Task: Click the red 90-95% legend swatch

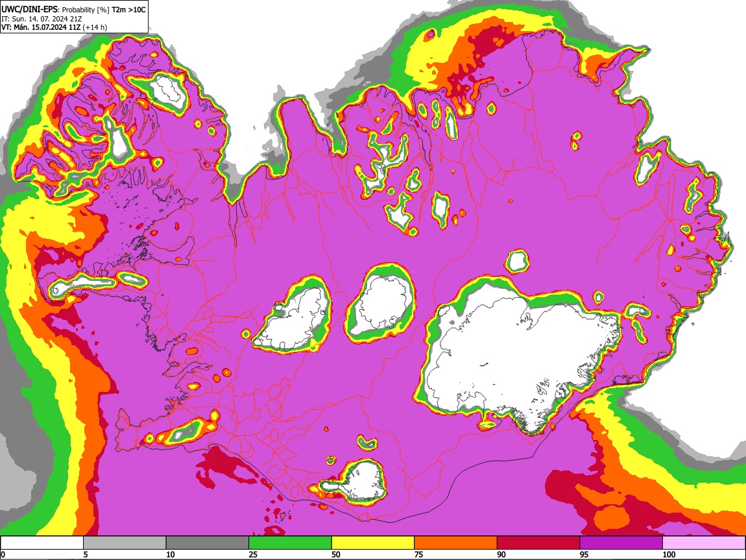Action: click(538, 542)
